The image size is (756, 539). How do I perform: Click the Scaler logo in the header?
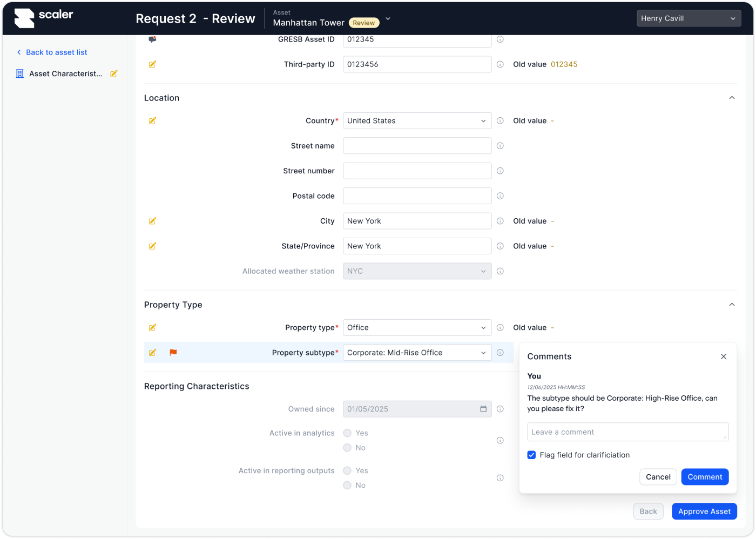click(44, 18)
